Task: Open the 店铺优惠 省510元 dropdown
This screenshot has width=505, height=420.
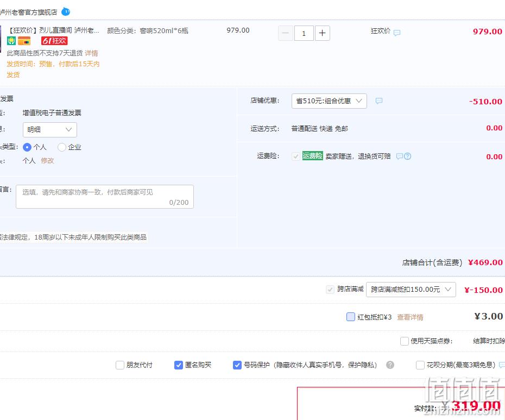Action: [x=329, y=101]
